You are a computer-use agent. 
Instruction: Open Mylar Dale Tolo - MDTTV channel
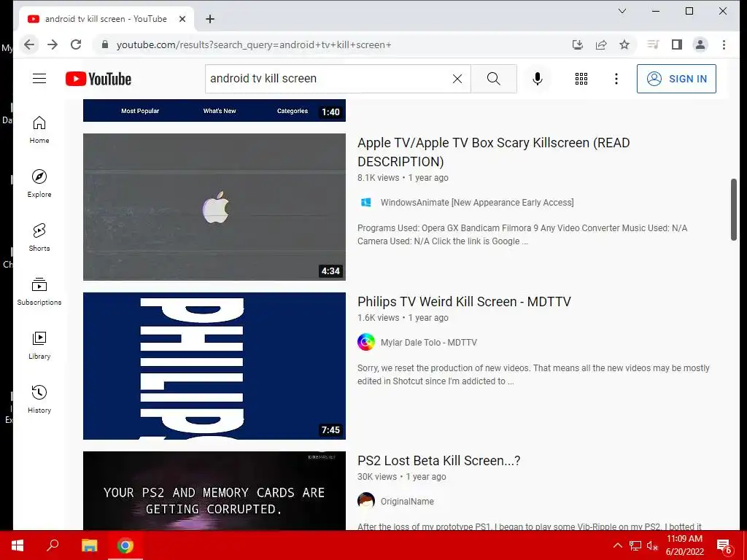429,343
